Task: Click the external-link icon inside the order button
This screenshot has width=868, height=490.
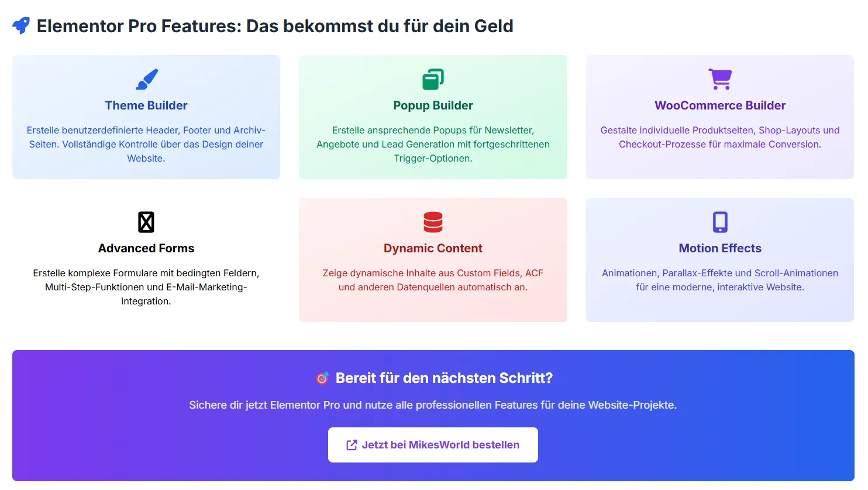Action: click(352, 445)
